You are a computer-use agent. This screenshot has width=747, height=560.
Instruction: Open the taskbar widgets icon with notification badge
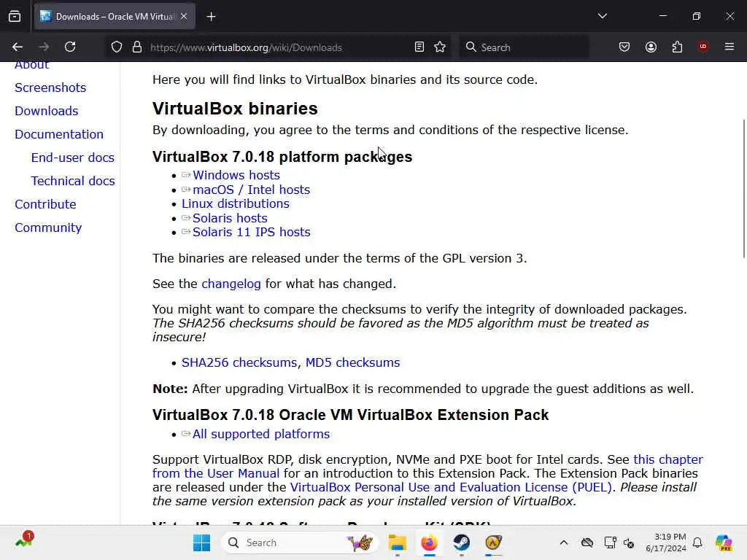pyautogui.click(x=24, y=540)
